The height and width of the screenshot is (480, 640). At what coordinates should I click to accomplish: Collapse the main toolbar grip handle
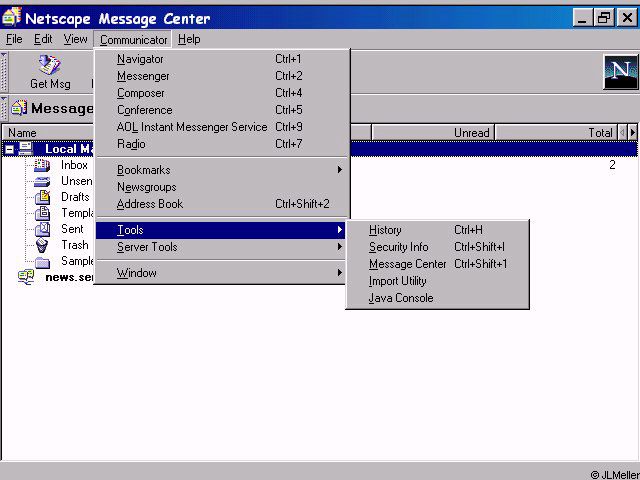[x=4, y=72]
